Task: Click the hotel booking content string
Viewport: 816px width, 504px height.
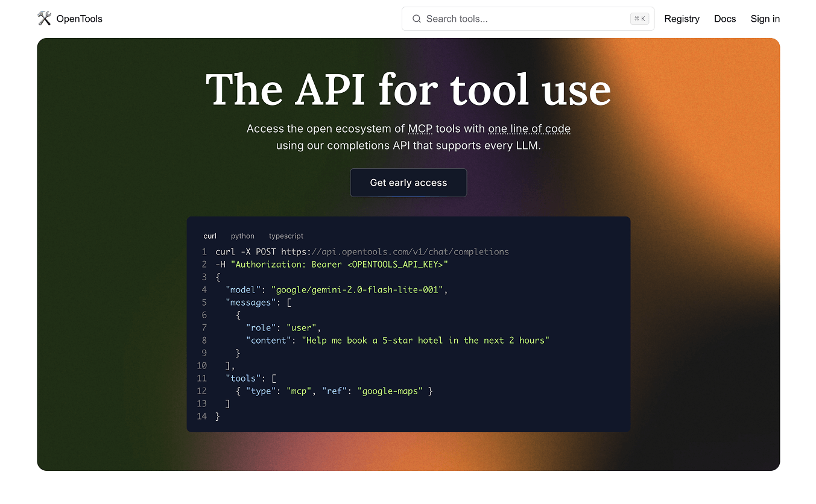Action: tap(425, 341)
